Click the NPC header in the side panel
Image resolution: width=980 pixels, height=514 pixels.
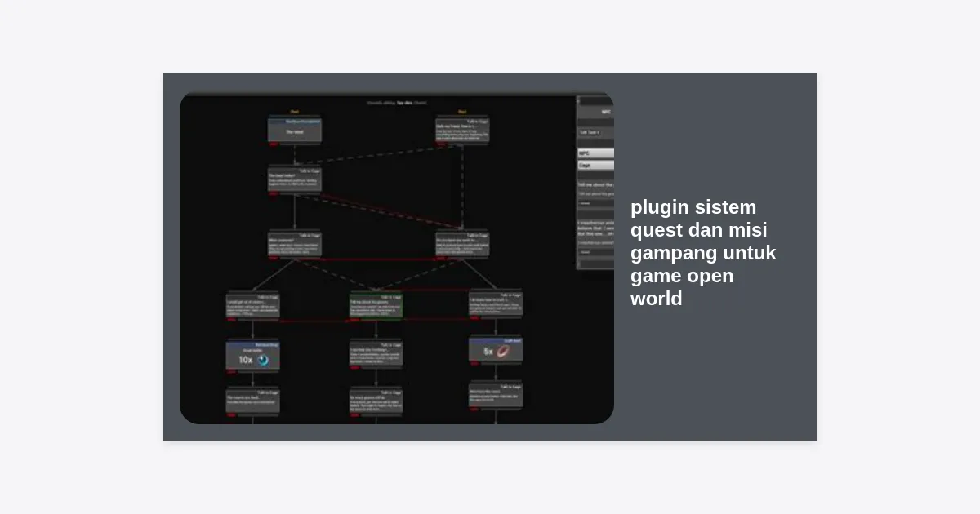(605, 112)
